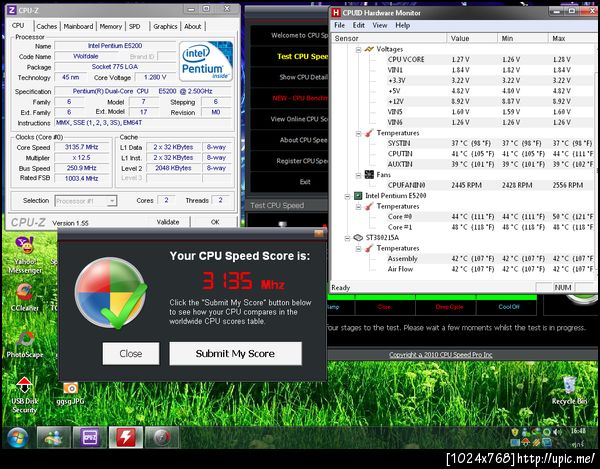Click the green test progress bar
The width and height of the screenshot is (600, 469).
coord(432,297)
